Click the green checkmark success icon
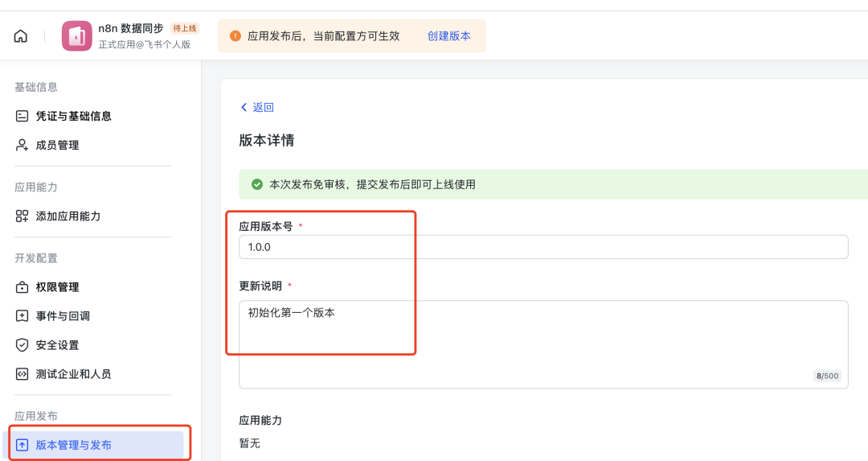Image resolution: width=868 pixels, height=461 pixels. click(257, 184)
